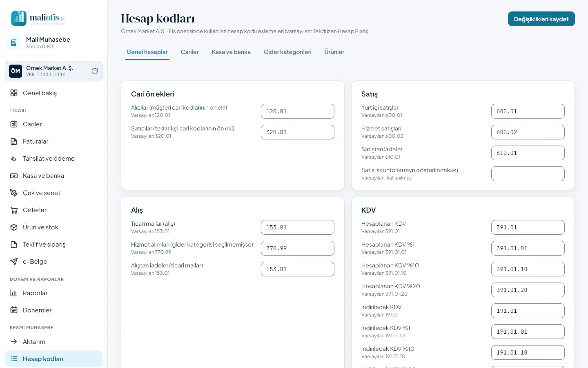The width and height of the screenshot is (588, 368).
Task: Click the Alıcılar cari prefix field
Action: (298, 111)
